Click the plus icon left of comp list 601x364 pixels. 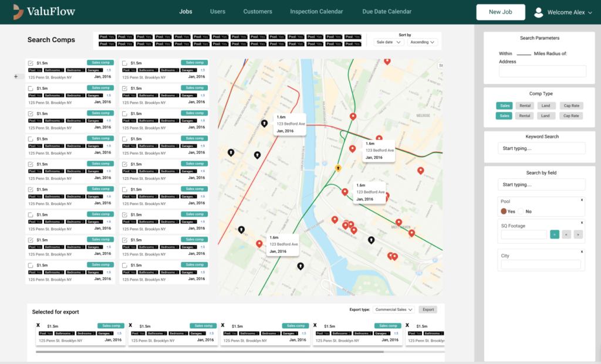pyautogui.click(x=16, y=76)
